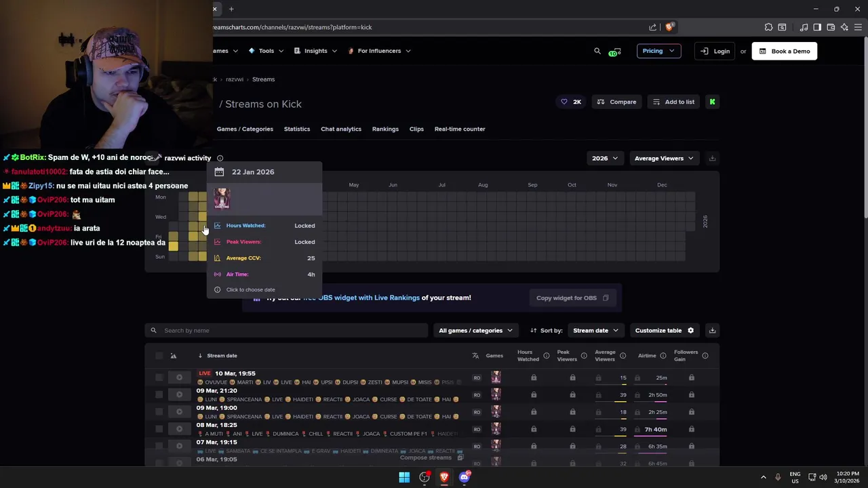Click info icon next to Average Viewers
The image size is (868, 488).
pyautogui.click(x=623, y=356)
